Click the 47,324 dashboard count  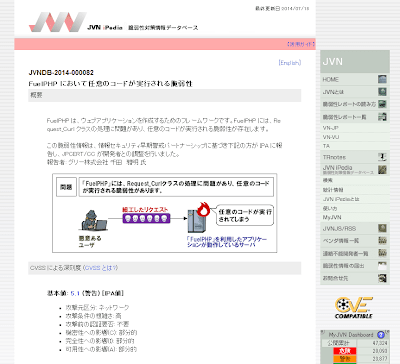point(380,343)
